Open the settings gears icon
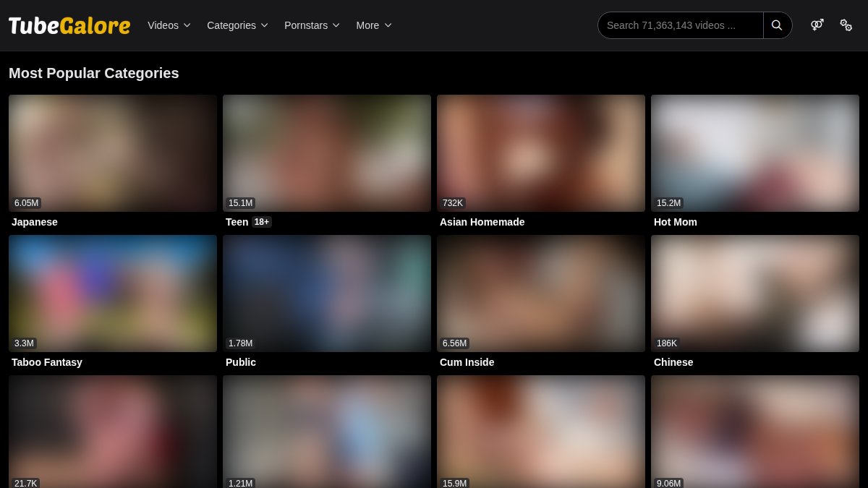Screen dimensions: 868x488 click(846, 25)
